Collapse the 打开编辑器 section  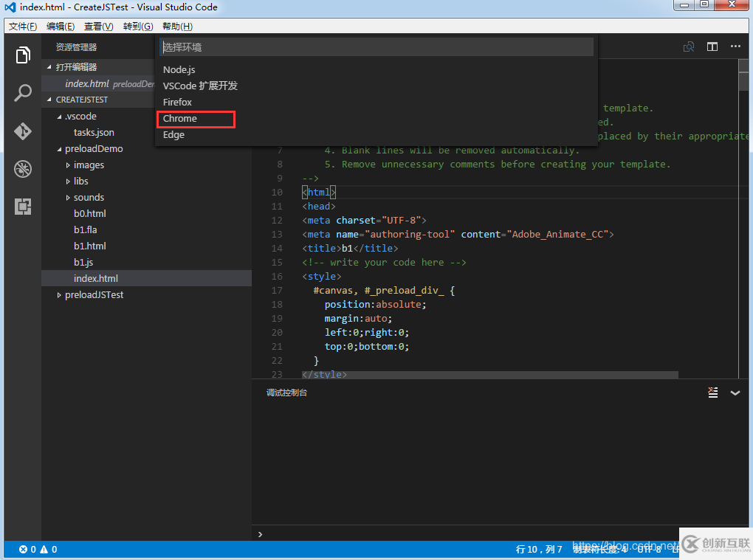point(49,67)
